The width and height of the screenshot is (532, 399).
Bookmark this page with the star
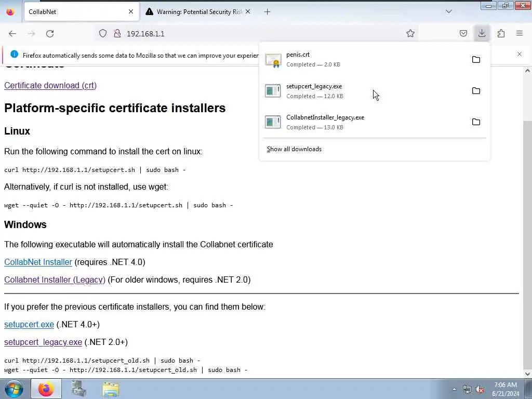click(410, 33)
